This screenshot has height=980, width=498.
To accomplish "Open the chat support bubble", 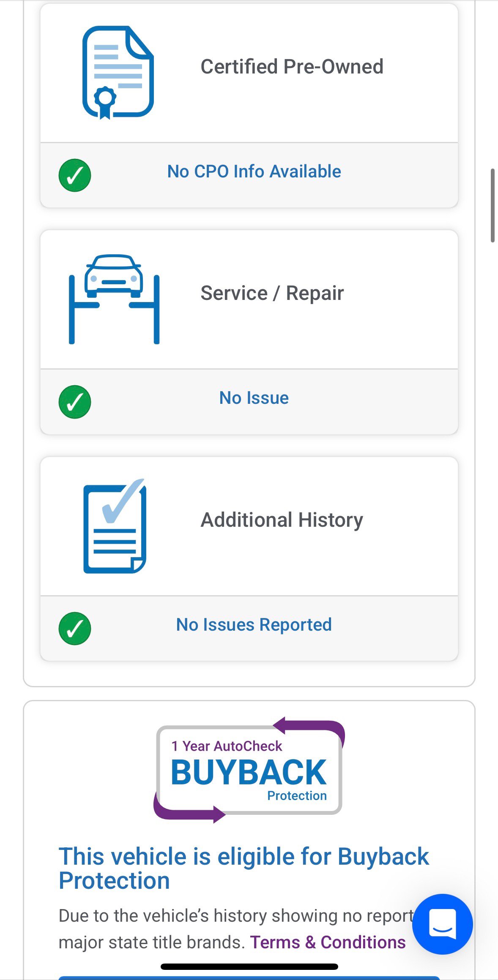I will [442, 924].
